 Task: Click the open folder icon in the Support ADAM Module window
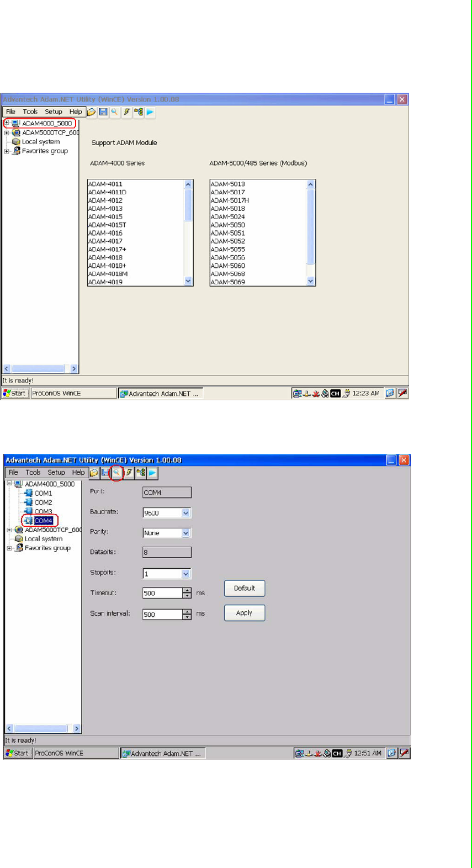(x=92, y=112)
